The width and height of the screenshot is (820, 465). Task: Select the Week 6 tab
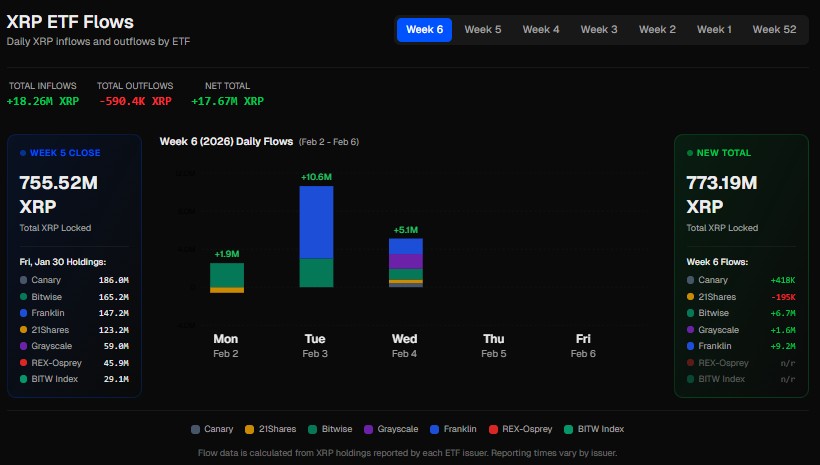point(424,30)
